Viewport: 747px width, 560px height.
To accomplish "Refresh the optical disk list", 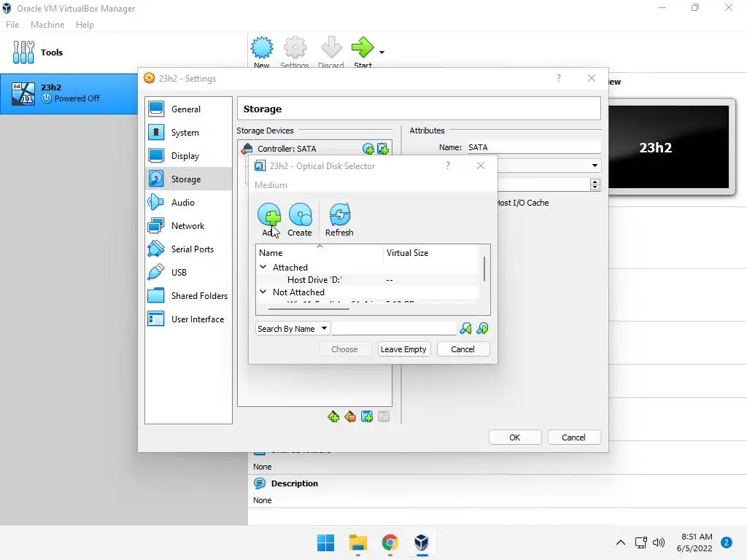I will 339,219.
